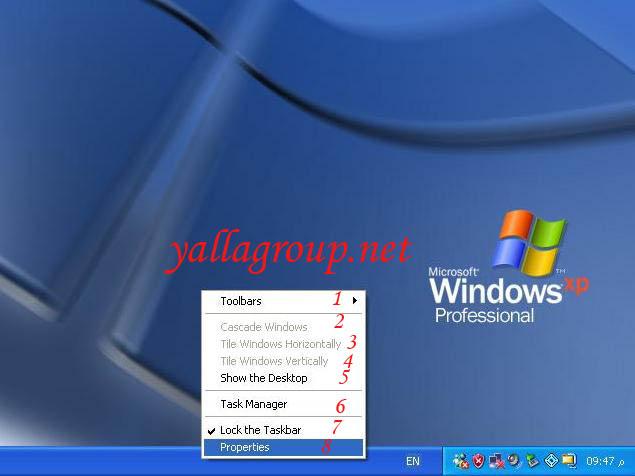Click the disconnected network tray icon
Viewport: 635px width, 476px height.
[496, 461]
